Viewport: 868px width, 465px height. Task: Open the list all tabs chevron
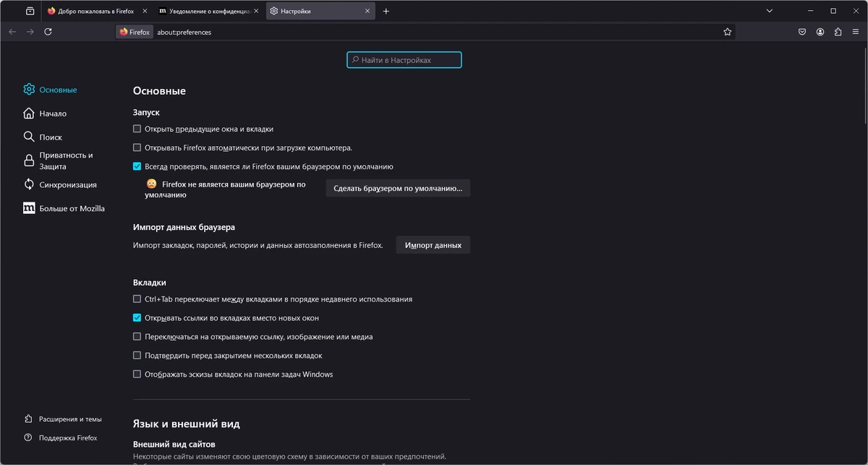(x=770, y=11)
